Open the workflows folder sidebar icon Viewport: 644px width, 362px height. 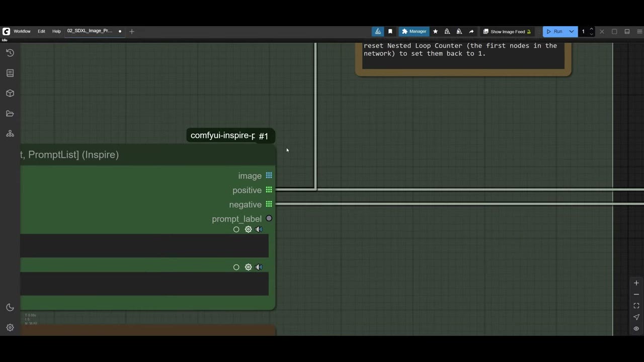click(x=10, y=114)
